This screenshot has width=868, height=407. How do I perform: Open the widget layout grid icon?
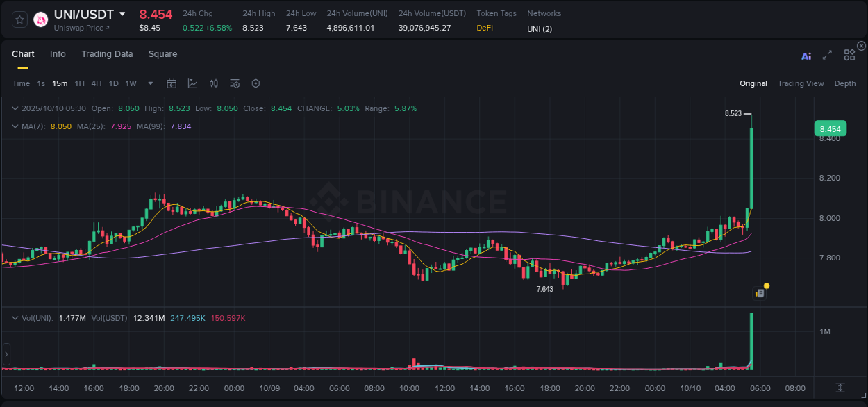[x=849, y=55]
